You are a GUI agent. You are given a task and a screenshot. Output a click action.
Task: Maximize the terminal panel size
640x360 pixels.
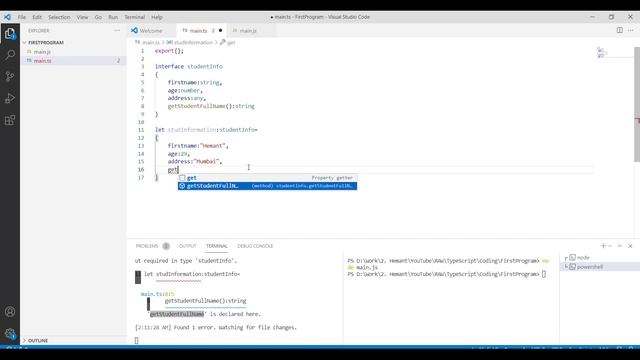[620, 246]
